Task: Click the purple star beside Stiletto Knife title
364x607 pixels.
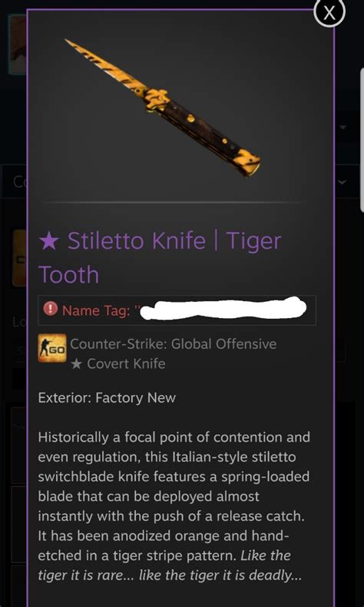Action: pyautogui.click(x=48, y=241)
